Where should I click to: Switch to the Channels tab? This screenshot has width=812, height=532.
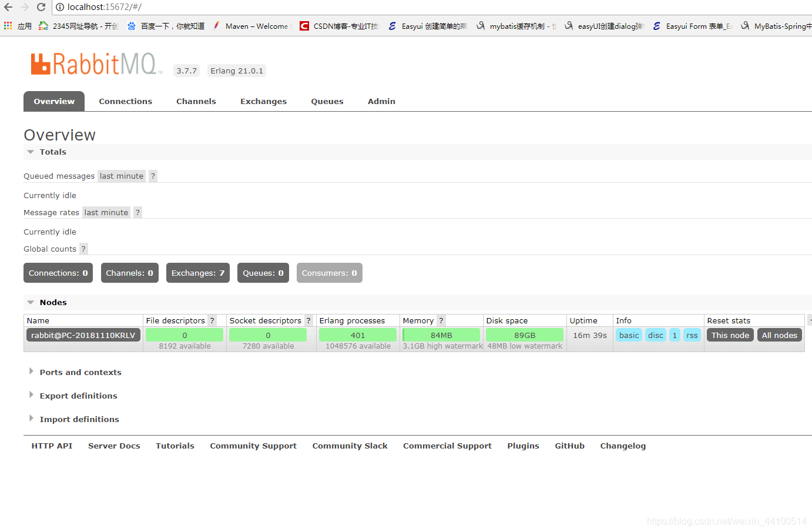click(x=196, y=101)
